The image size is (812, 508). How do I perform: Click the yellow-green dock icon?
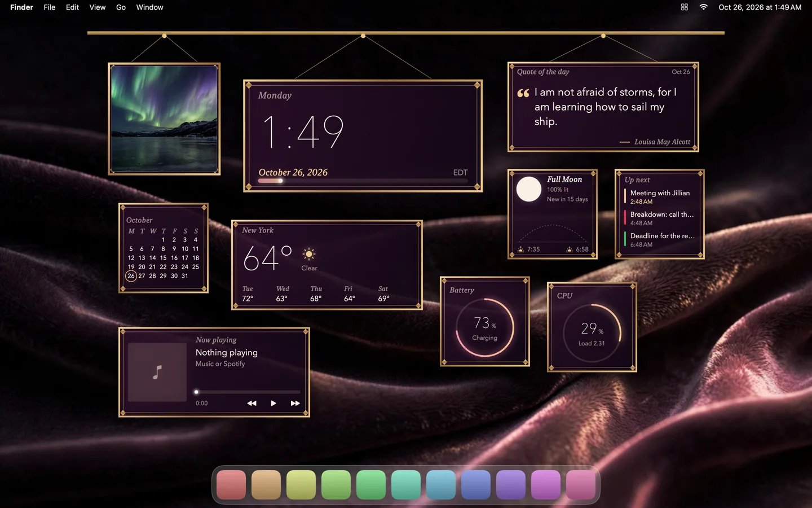coord(301,485)
